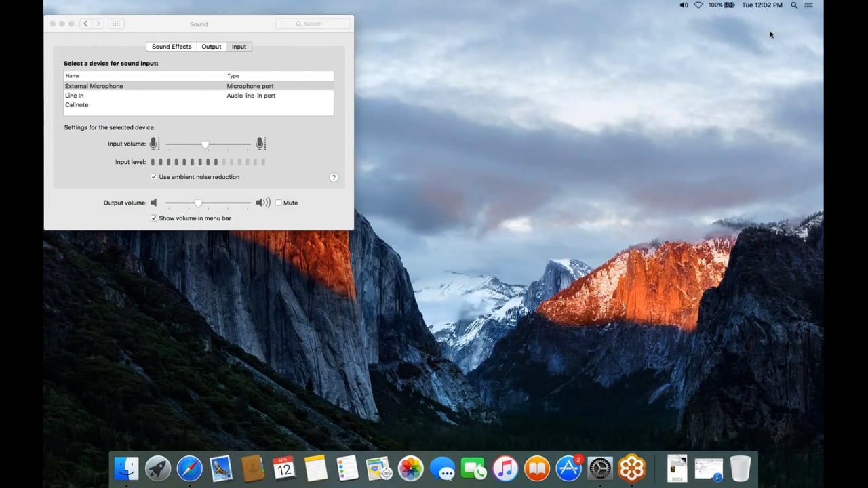Open the Contacts app in the Dock
Screen dimensions: 868x488
[x=252, y=468]
